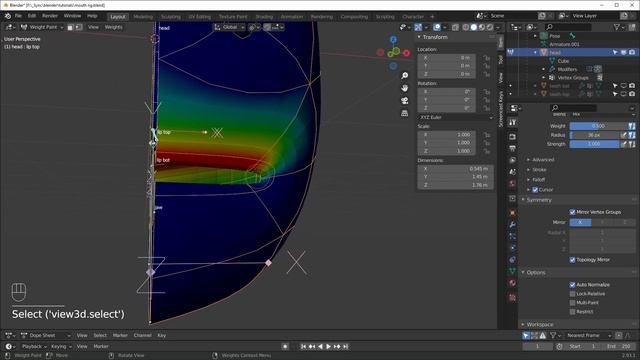
Task: Click the Only Show Selected arrow icon in Dope Sheet
Action: pyautogui.click(x=526, y=336)
